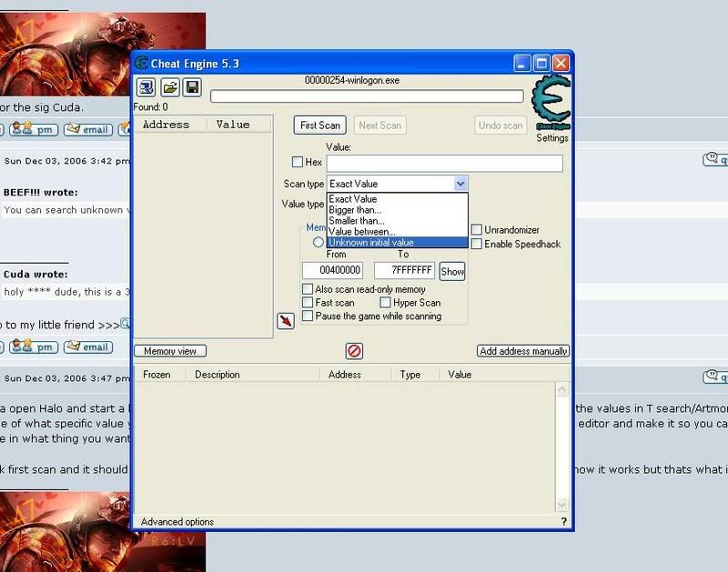This screenshot has height=572, width=728.
Task: Click the scan progress bar
Action: tap(367, 96)
